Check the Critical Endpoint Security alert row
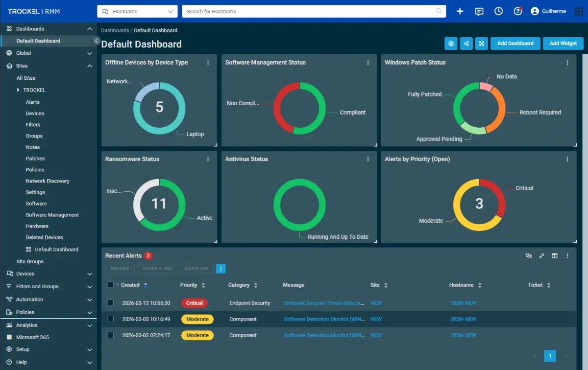The image size is (588, 370). [111, 303]
